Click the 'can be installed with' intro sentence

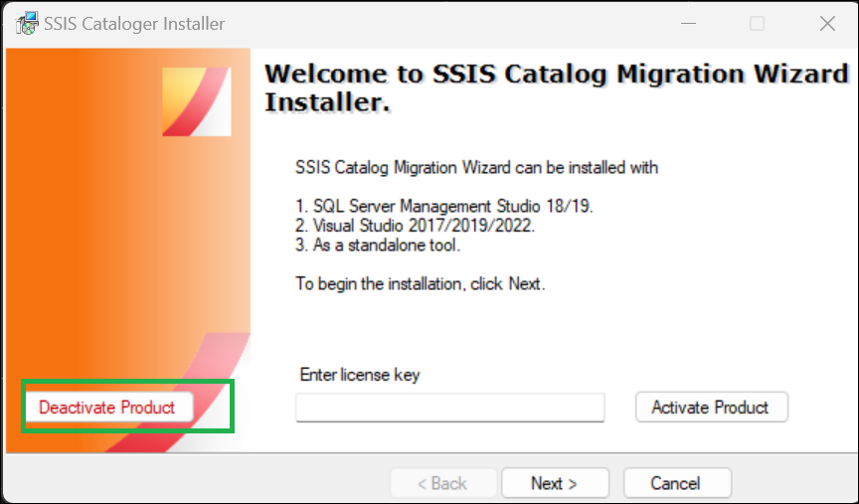(x=476, y=167)
